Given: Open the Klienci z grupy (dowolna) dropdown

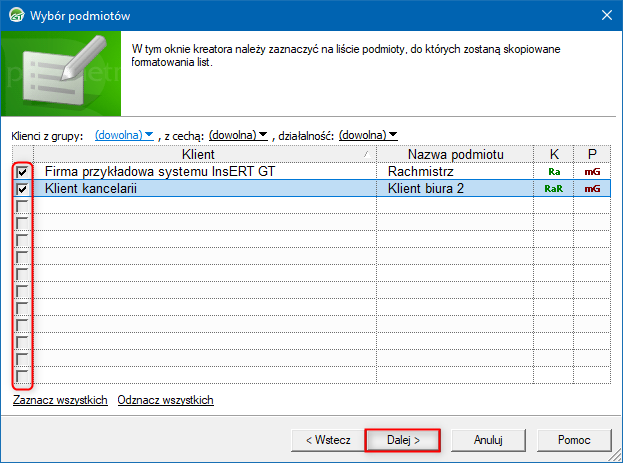Looking at the screenshot, I should (124, 135).
